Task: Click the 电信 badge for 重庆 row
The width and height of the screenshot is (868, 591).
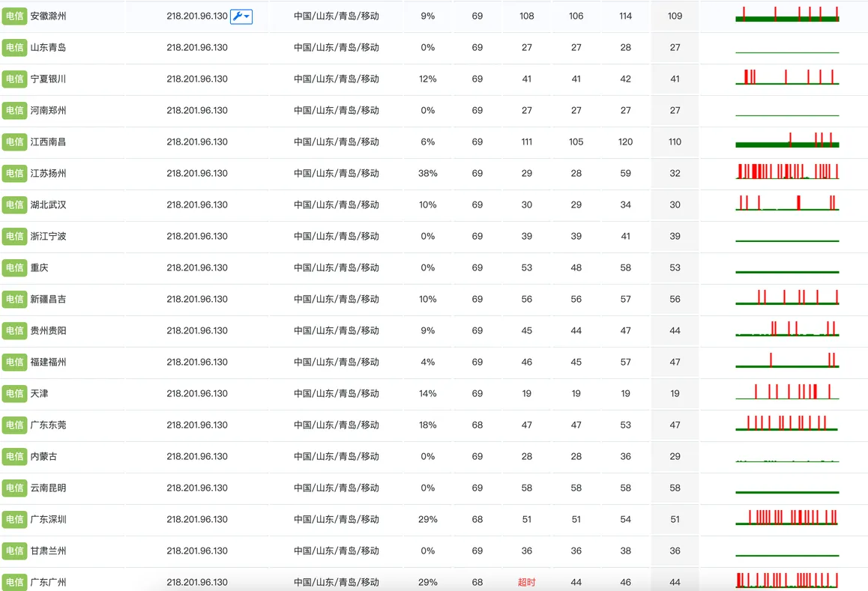Action: (14, 268)
